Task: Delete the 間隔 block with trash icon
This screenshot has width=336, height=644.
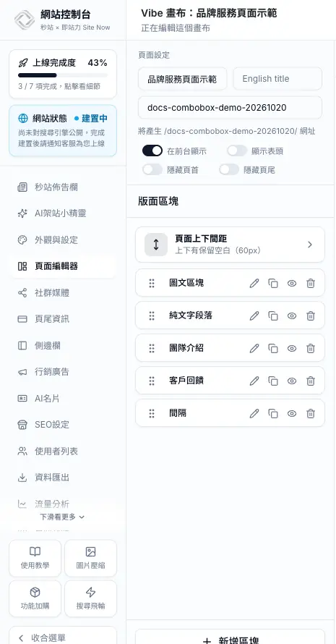Action: 311,413
